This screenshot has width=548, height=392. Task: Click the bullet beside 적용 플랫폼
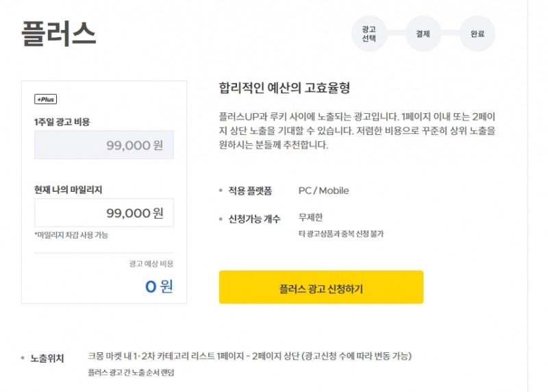[x=220, y=191]
